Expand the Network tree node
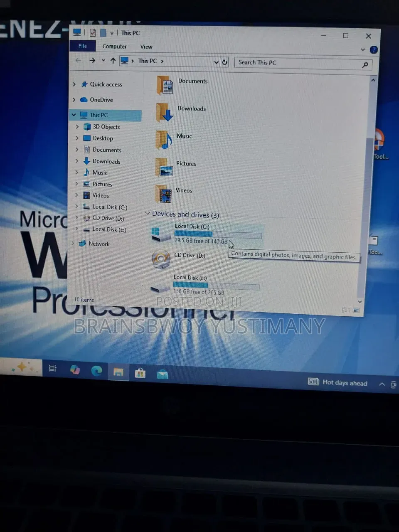 [73, 243]
